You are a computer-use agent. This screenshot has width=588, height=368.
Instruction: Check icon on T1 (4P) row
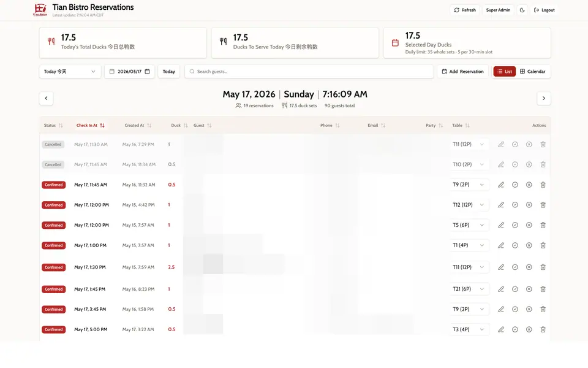[515, 245]
